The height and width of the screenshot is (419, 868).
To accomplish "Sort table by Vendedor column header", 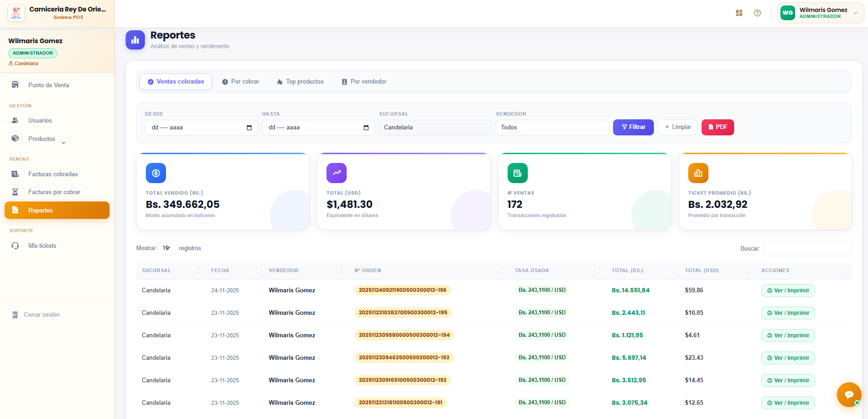I will tap(305, 271).
